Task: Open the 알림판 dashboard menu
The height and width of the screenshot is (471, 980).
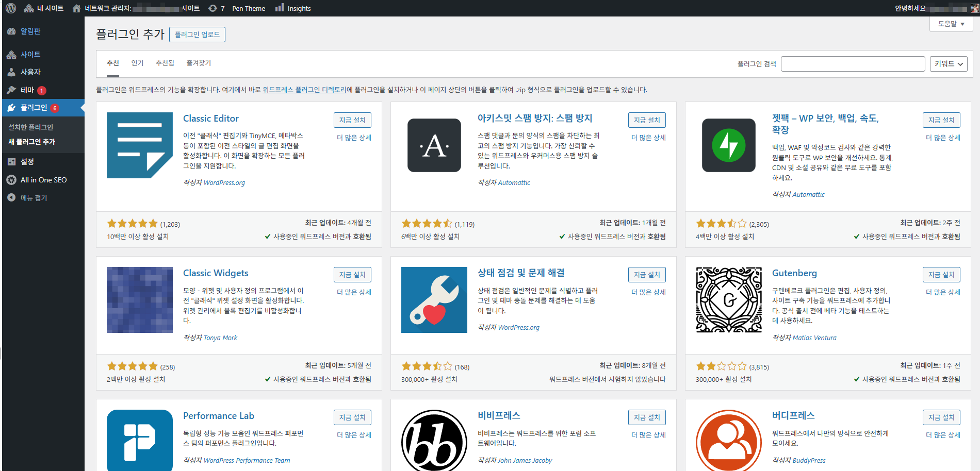Action: coord(43,31)
